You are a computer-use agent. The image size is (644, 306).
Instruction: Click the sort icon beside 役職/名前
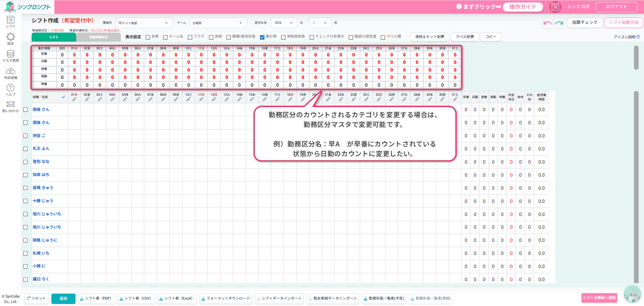[x=63, y=97]
